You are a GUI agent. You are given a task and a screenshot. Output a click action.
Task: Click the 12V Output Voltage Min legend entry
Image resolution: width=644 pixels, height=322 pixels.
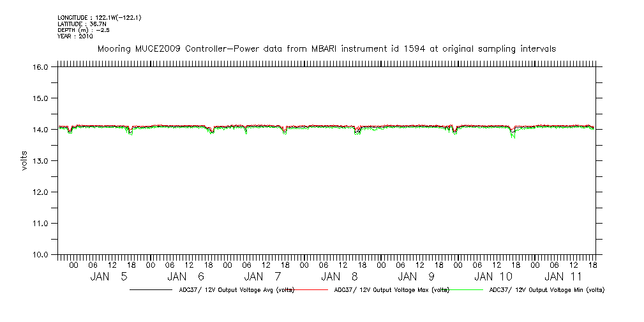546,290
